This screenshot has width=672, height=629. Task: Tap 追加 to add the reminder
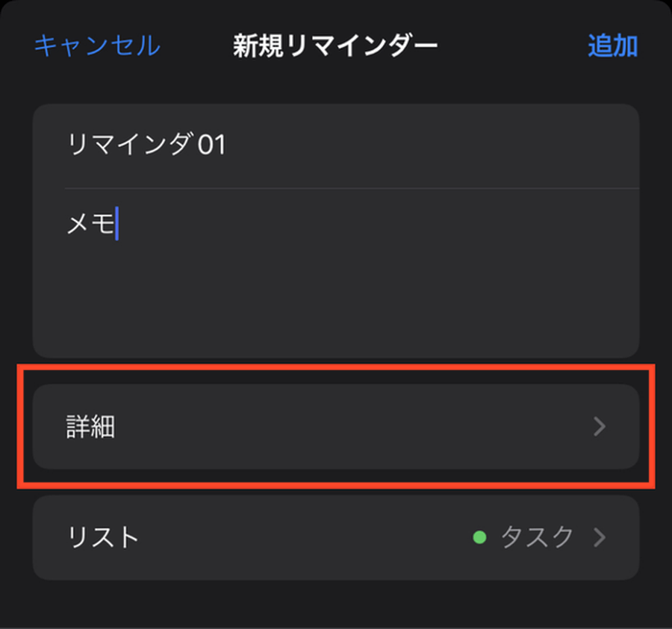tap(612, 46)
